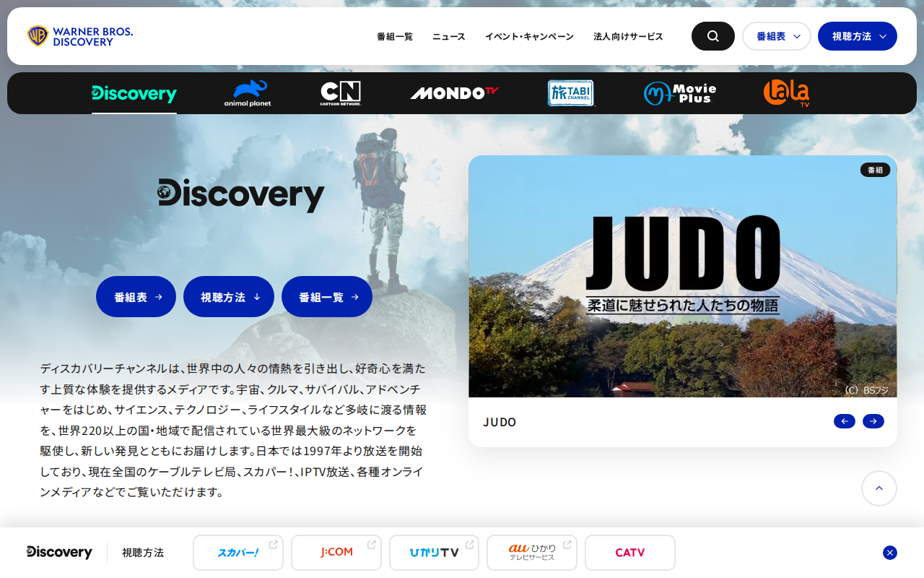Image resolution: width=924 pixels, height=578 pixels.
Task: Click the JUDO title below the image
Action: point(500,422)
